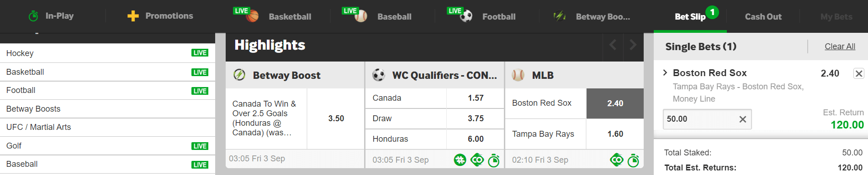Open live Baseball ball icon
Viewport: 868px width, 175px height.
click(x=361, y=16)
